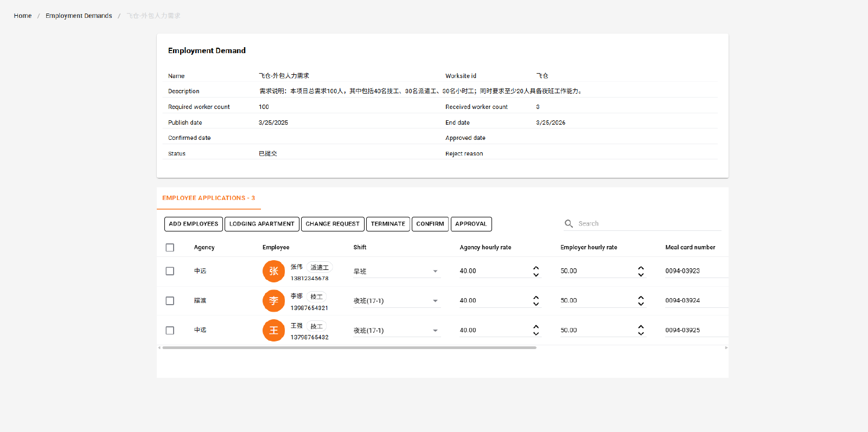The width and height of the screenshot is (868, 432).
Task: Click the Add Employees button
Action: point(193,224)
